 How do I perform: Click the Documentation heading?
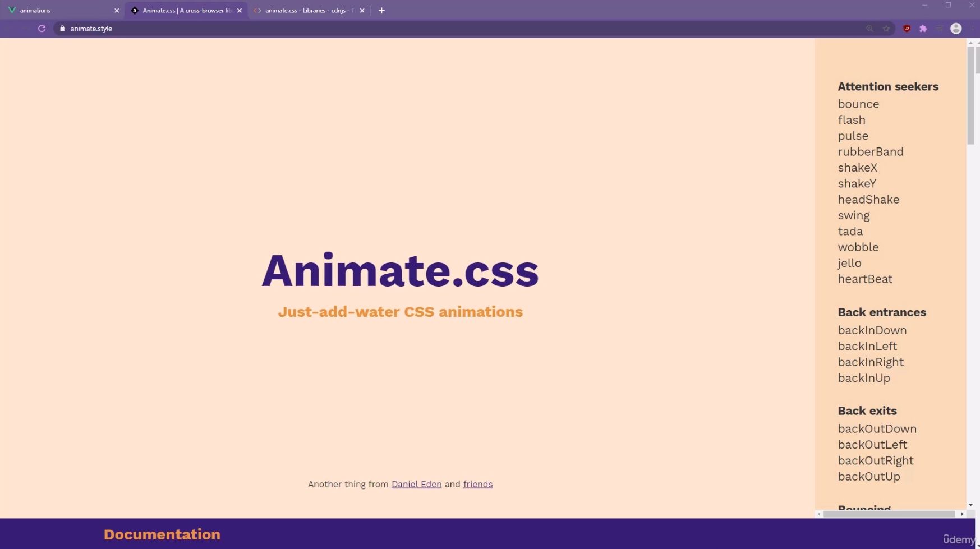[162, 534]
